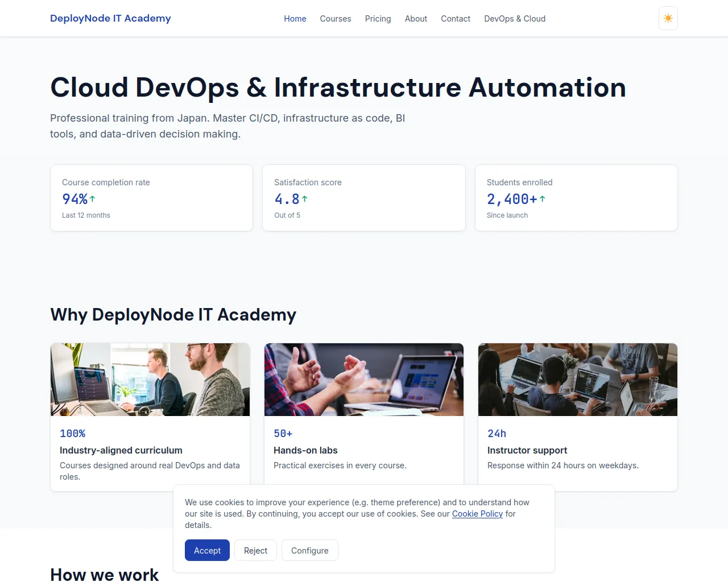
Task: Click the "Course completion rate" label
Action: point(106,182)
